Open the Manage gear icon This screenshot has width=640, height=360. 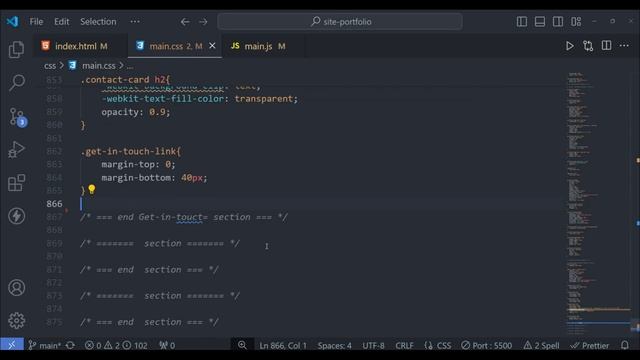tap(16, 321)
